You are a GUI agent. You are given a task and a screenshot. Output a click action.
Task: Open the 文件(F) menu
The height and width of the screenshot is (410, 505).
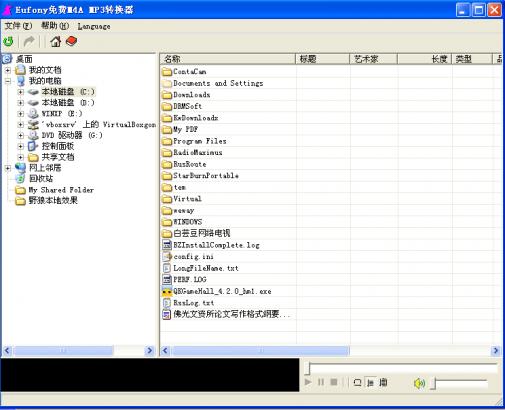(x=18, y=26)
